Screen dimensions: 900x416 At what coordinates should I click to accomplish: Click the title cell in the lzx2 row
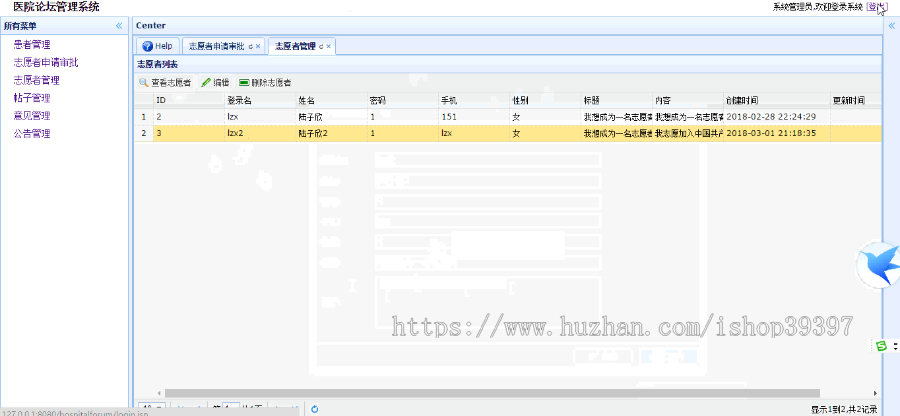[617, 133]
